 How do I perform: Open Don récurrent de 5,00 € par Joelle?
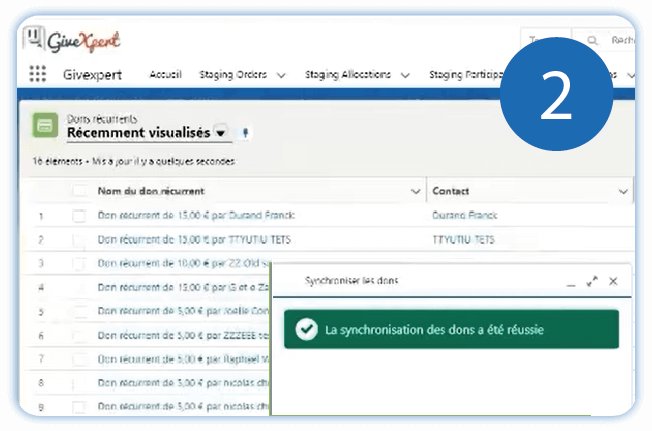click(x=183, y=311)
